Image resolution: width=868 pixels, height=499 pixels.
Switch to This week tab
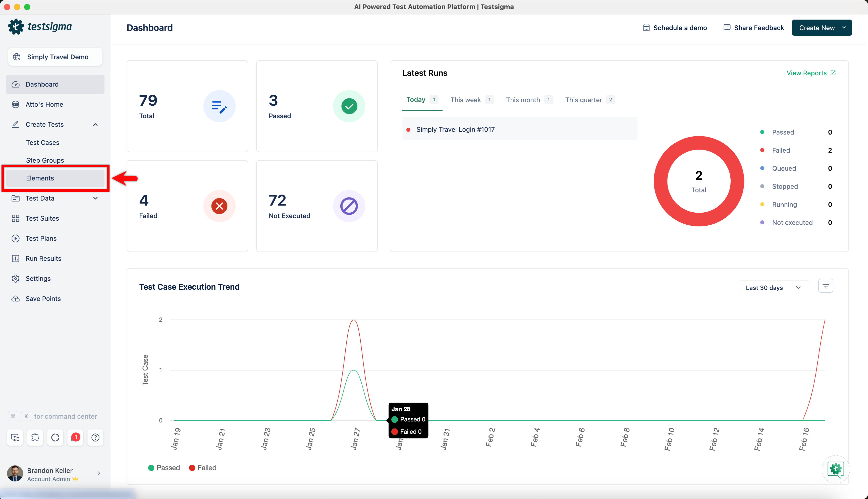[x=466, y=100]
